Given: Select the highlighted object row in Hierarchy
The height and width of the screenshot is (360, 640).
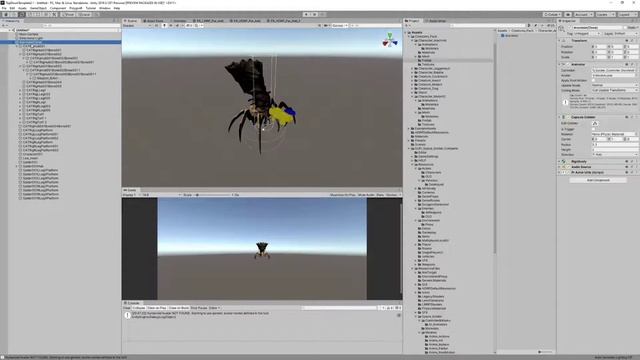Looking at the screenshot, I should tap(60, 42).
